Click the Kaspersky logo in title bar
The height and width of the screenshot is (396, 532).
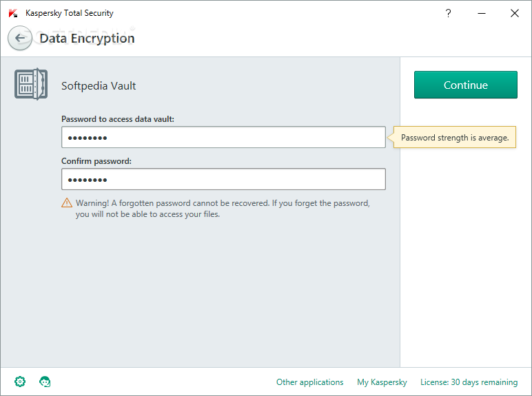(12, 13)
